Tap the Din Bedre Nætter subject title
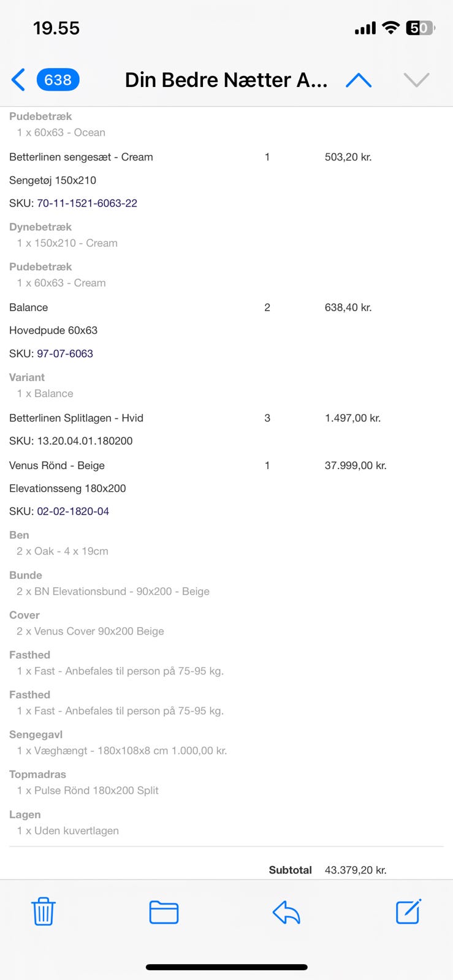Image resolution: width=453 pixels, height=980 pixels. pos(226,80)
